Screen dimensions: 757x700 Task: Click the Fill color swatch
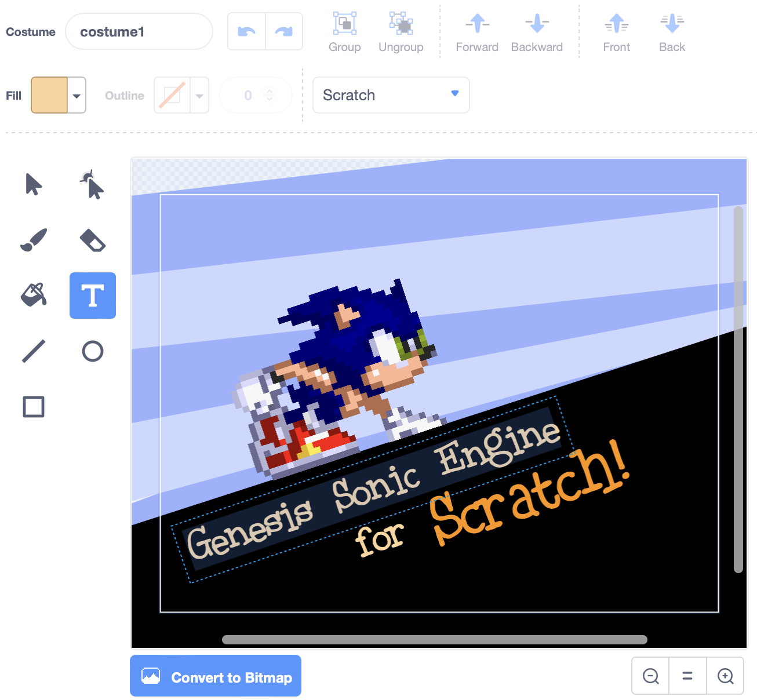49,95
